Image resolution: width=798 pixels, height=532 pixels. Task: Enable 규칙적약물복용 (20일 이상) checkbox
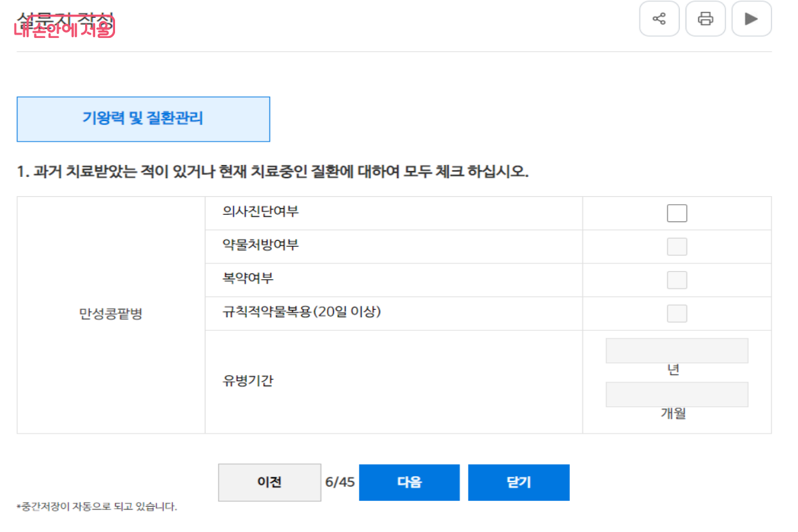pyautogui.click(x=677, y=313)
